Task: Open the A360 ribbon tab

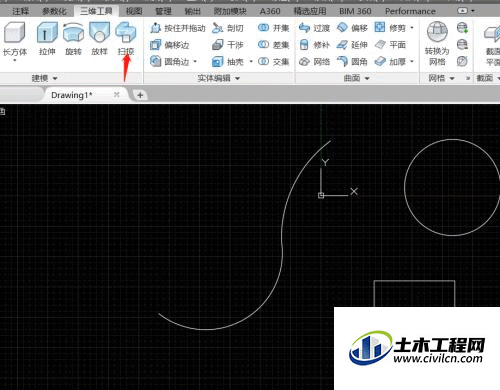Action: tap(270, 11)
